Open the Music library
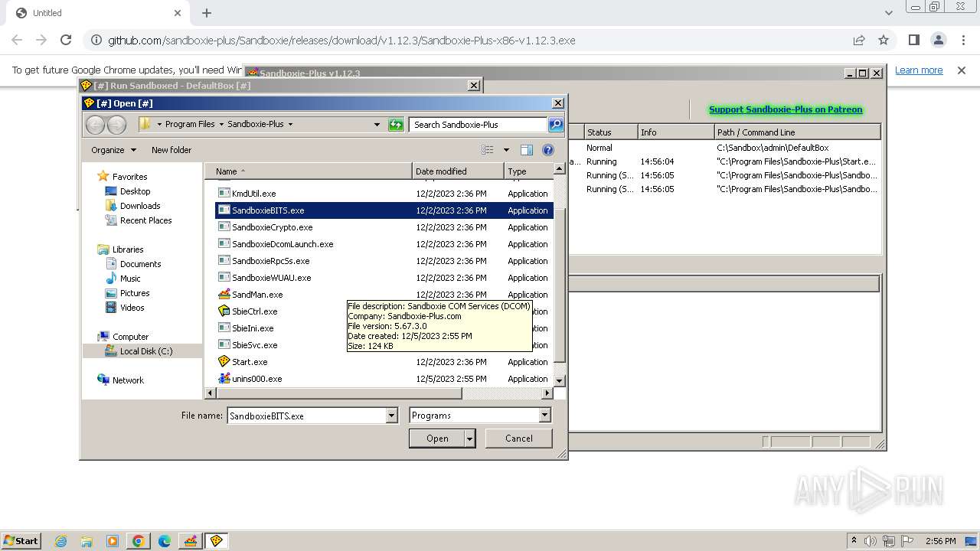This screenshot has height=551, width=980. [130, 279]
